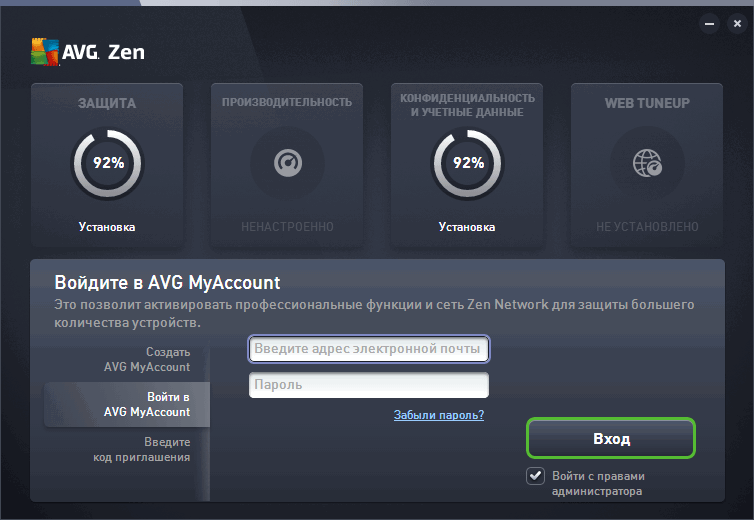Click the Защита 92% progress ring
This screenshot has width=754, height=520.
108,163
